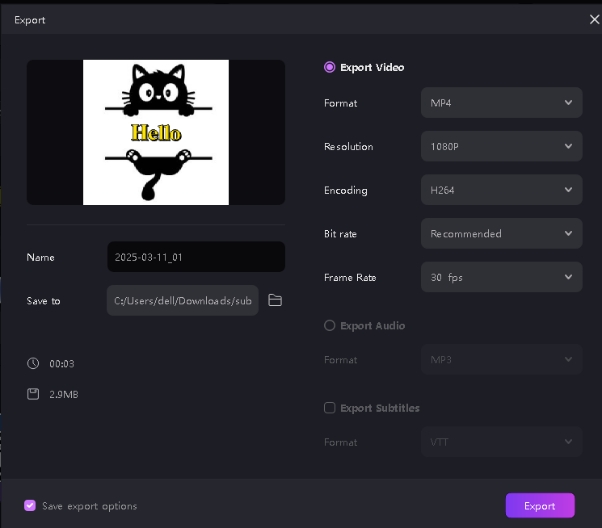This screenshot has width=602, height=528.
Task: Enable the Export Subtitles checkbox
Action: pos(329,408)
